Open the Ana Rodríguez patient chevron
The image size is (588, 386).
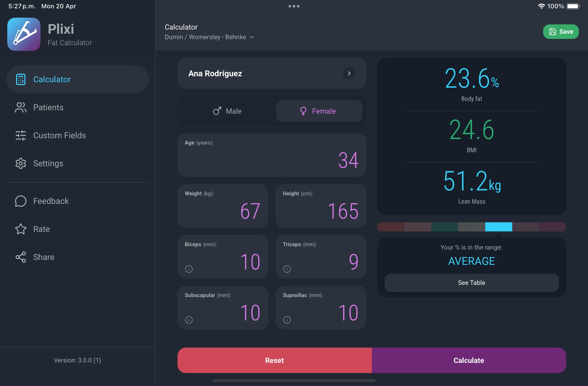click(x=349, y=73)
